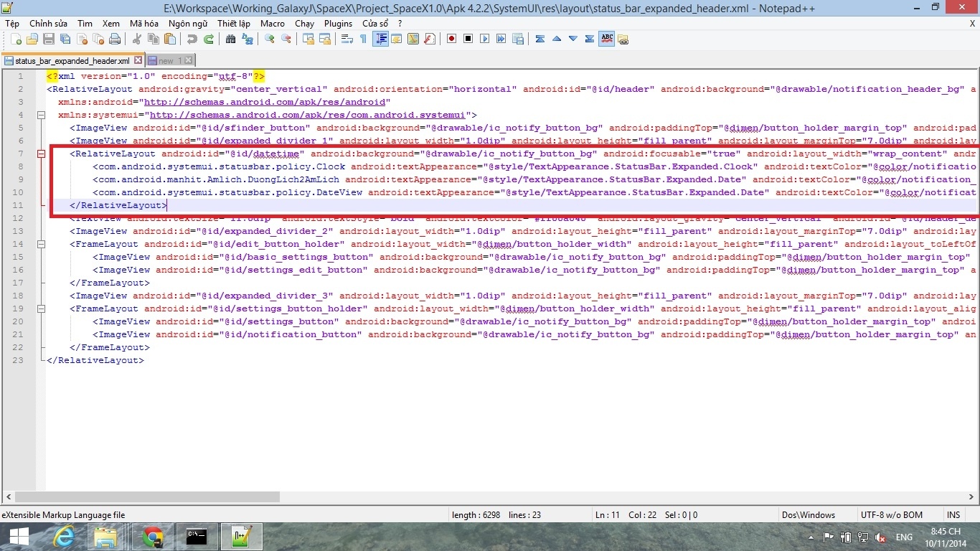Click the folder link icon after spell check
980x551 pixels.
point(623,39)
